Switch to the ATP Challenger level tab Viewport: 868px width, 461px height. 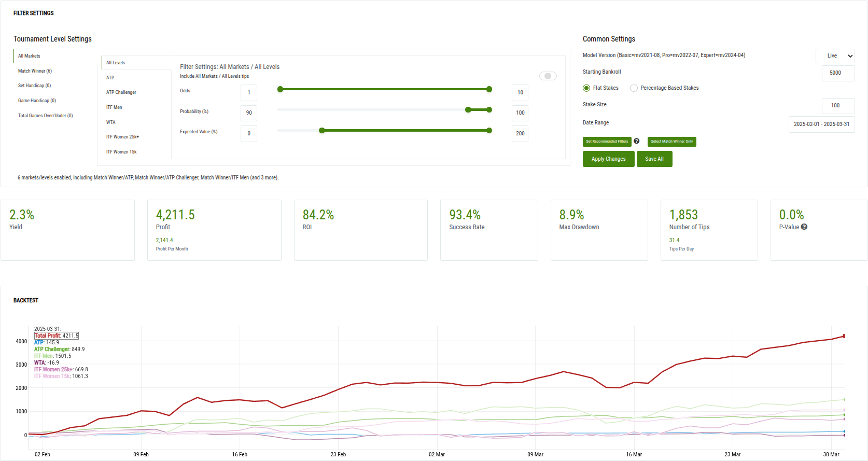pos(121,92)
